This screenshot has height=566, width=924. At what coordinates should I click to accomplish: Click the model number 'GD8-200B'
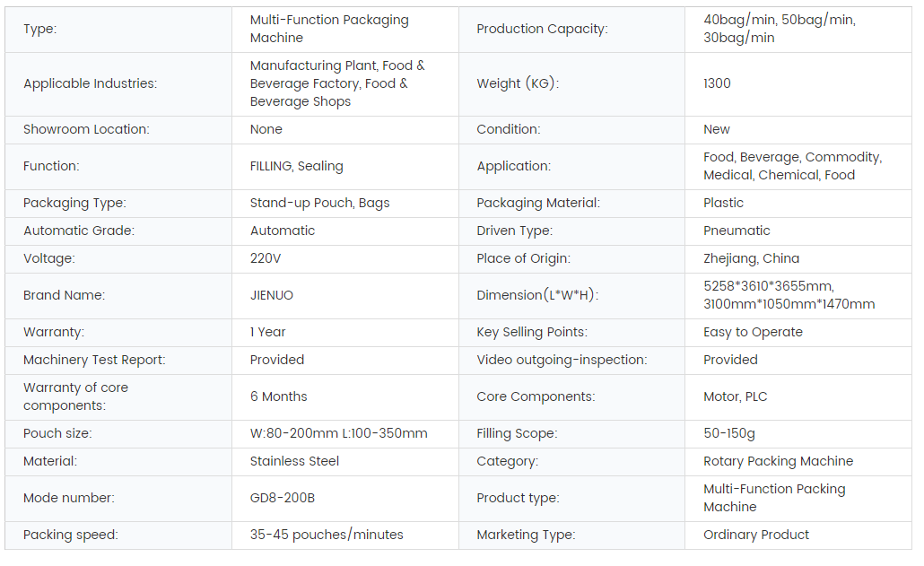[x=282, y=498]
